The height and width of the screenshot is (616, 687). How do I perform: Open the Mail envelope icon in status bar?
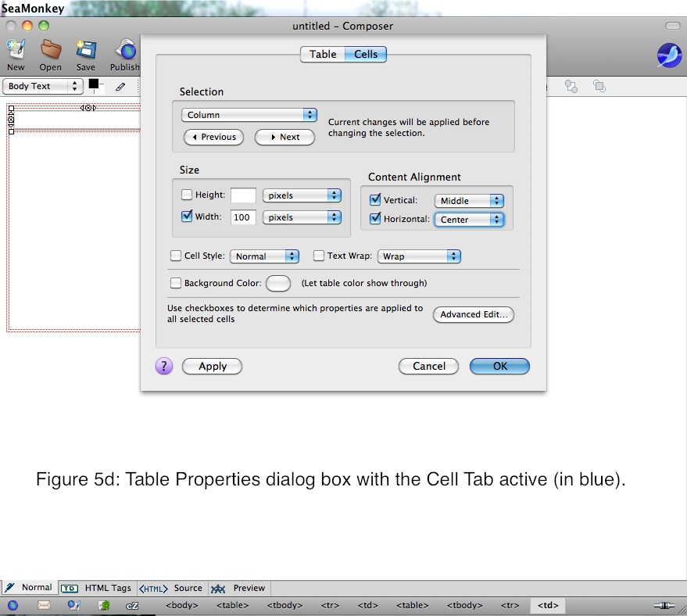[x=44, y=605]
